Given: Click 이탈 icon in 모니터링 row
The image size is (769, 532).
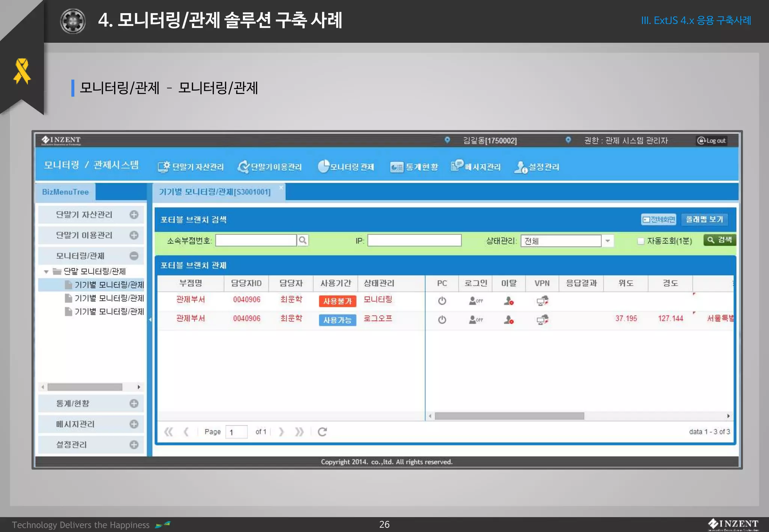Looking at the screenshot, I should (508, 301).
